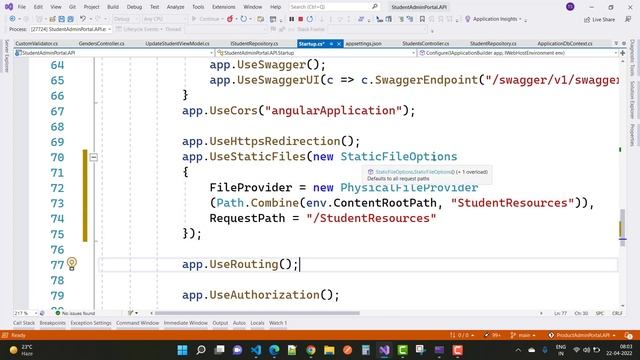The image size is (640, 360).
Task: Open the Application Insights dropdown arrow
Action: (x=520, y=19)
